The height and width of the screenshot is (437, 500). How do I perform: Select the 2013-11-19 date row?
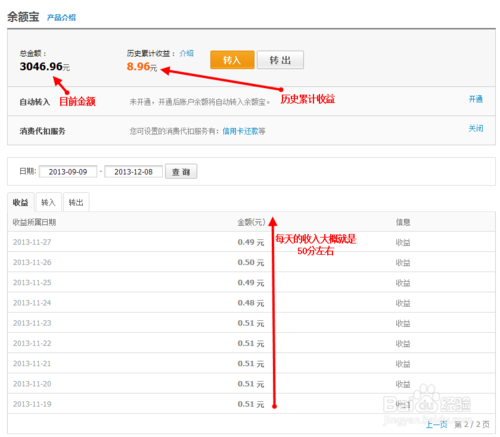[251, 404]
